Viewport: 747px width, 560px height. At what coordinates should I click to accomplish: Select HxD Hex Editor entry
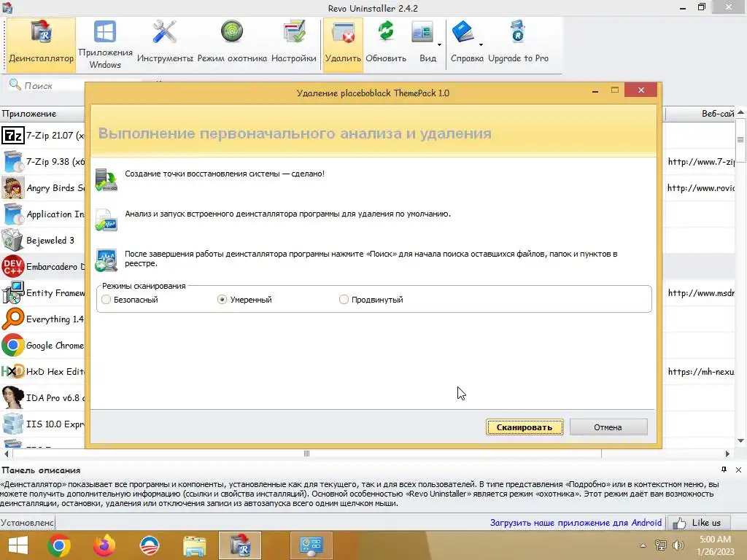(43, 371)
